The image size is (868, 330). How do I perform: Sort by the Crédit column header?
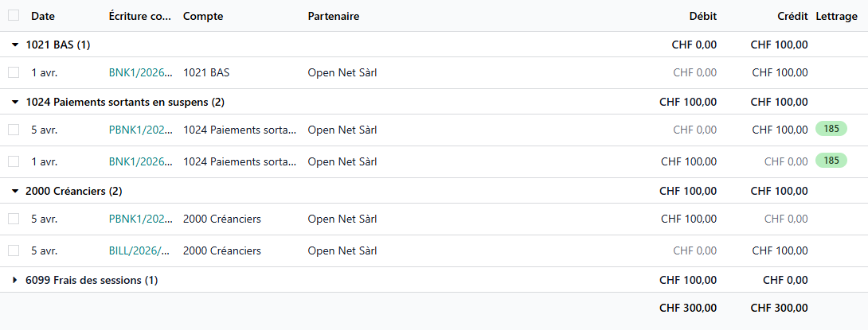pyautogui.click(x=793, y=16)
